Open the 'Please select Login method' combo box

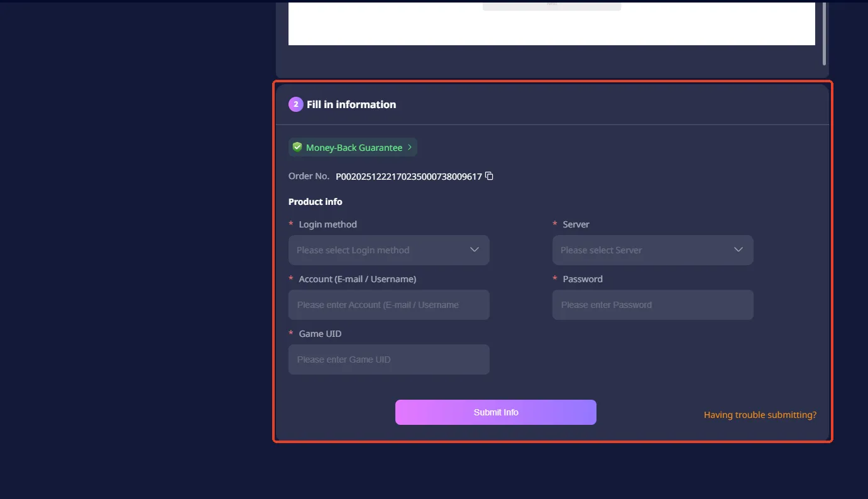click(x=380, y=250)
